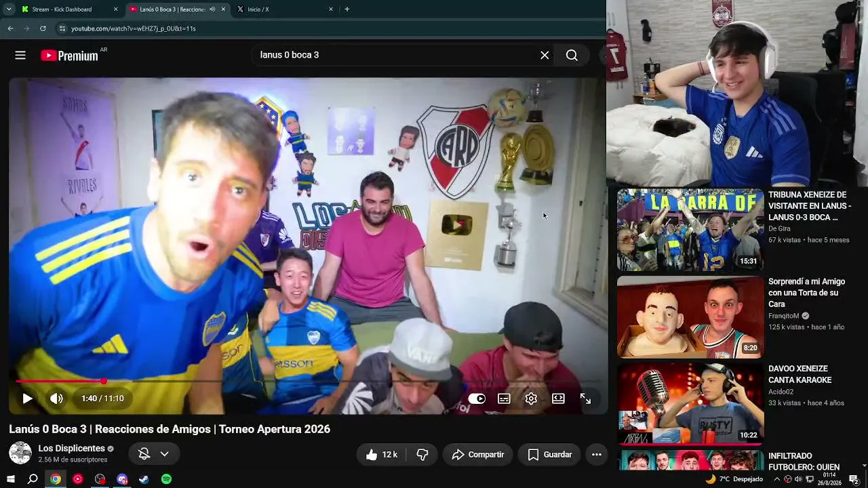This screenshot has width=868, height=488.
Task: Open the taskbar clock and date
Action: 831,479
